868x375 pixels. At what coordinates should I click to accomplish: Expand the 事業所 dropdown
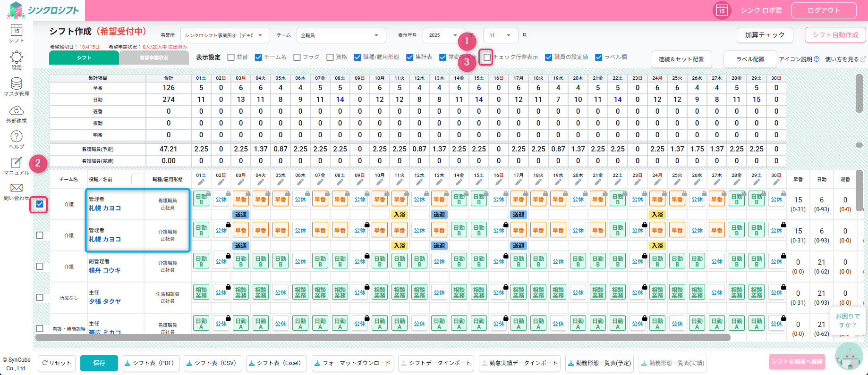coord(225,35)
